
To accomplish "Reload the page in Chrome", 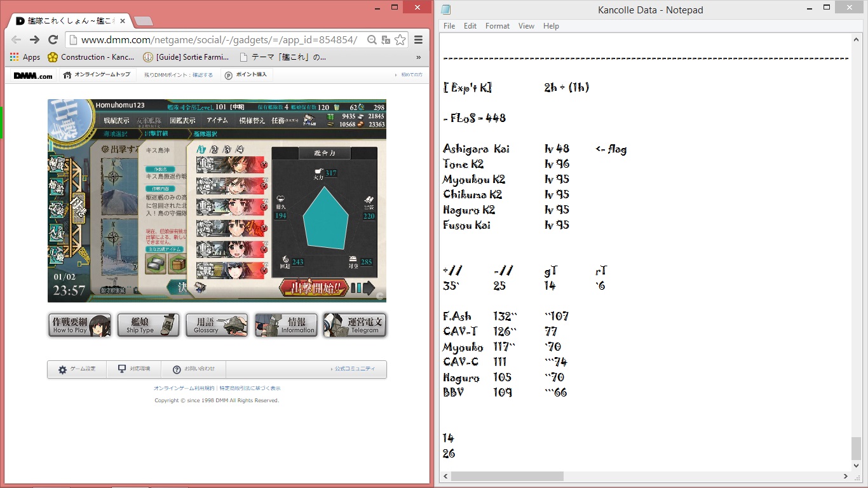I will pos(53,39).
